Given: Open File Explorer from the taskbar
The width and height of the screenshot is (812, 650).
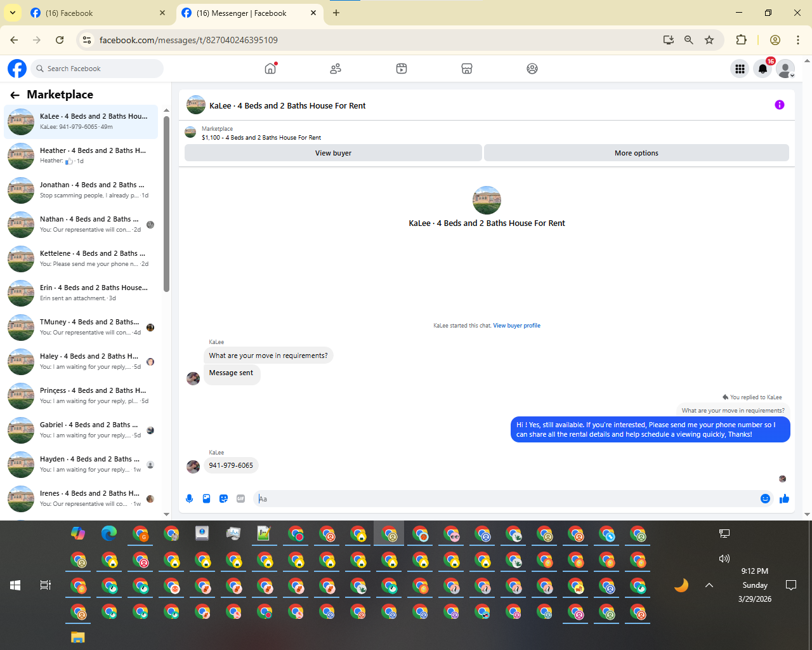Looking at the screenshot, I should pos(78,638).
